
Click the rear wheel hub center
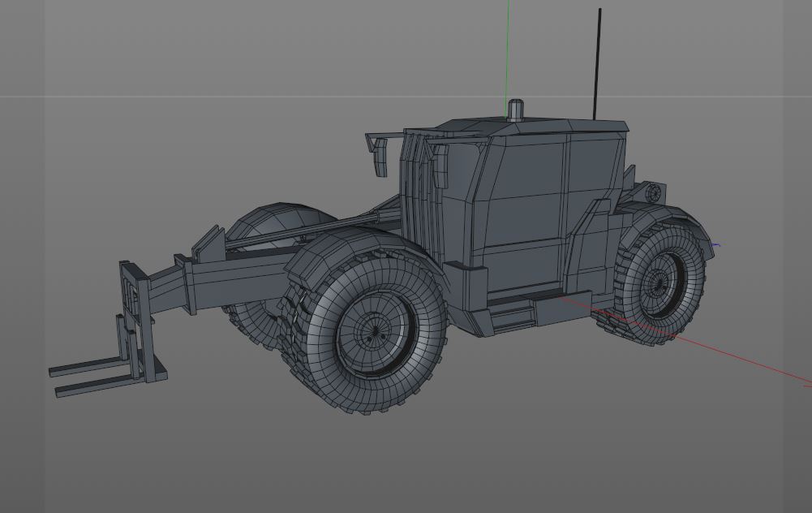(x=658, y=286)
